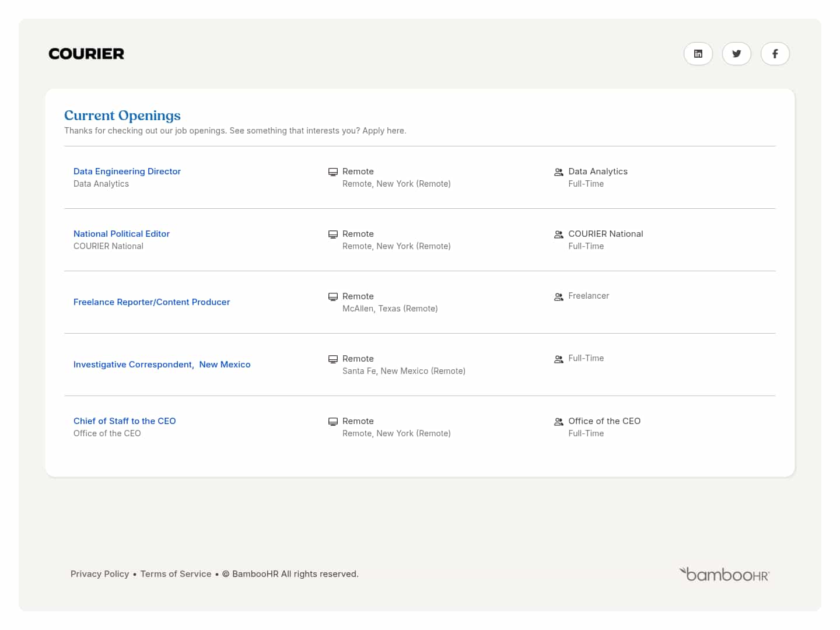Open Freelance Reporter/Content Producer listing
Screen dimensions: 840x630
click(x=152, y=302)
